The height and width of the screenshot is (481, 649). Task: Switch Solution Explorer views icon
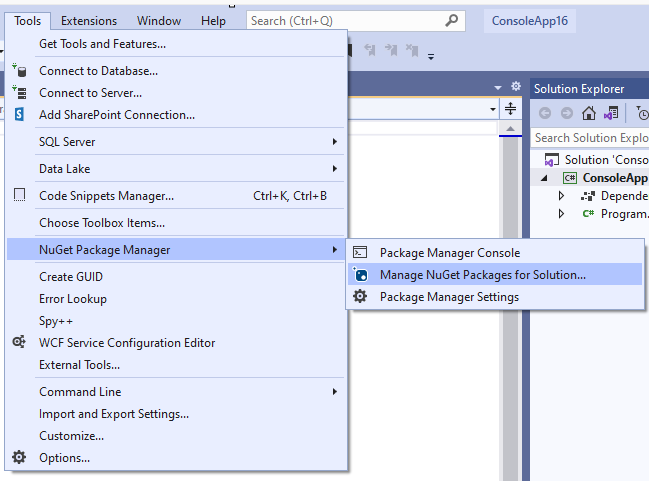[611, 113]
